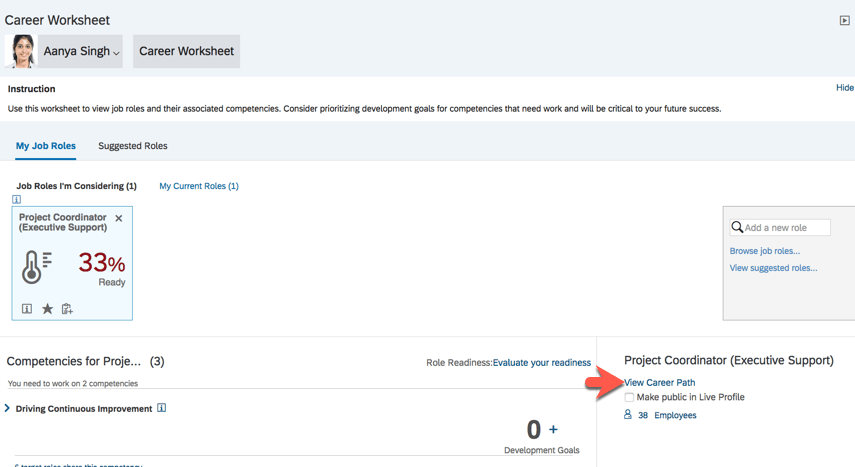The height and width of the screenshot is (467, 855).
Task: Click the info icon on Project Coordinator card
Action: 27,309
